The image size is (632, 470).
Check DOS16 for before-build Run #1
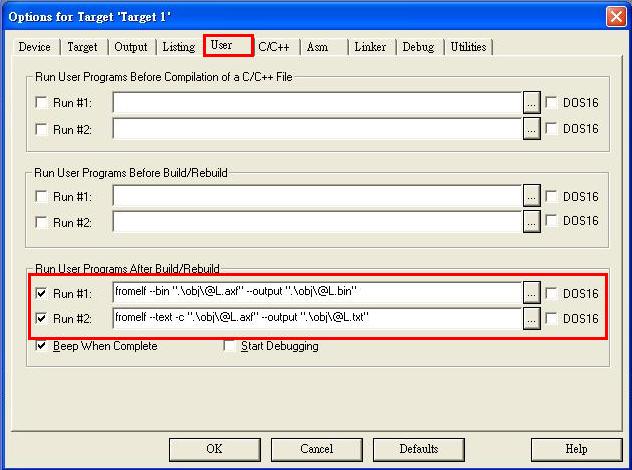(551, 196)
